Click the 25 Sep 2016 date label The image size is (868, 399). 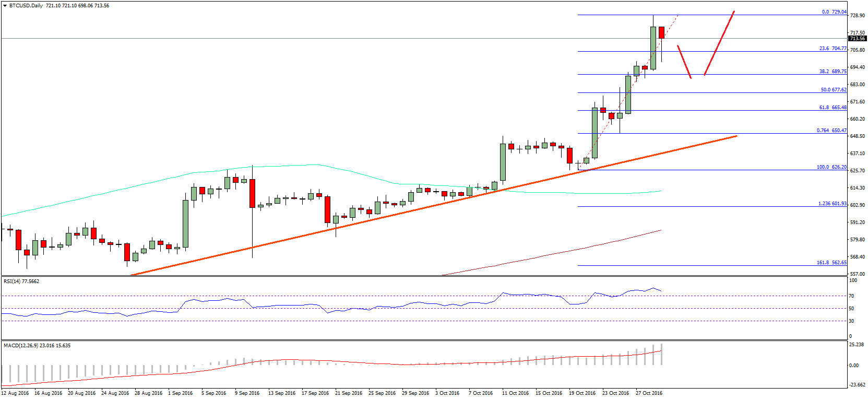[383, 393]
